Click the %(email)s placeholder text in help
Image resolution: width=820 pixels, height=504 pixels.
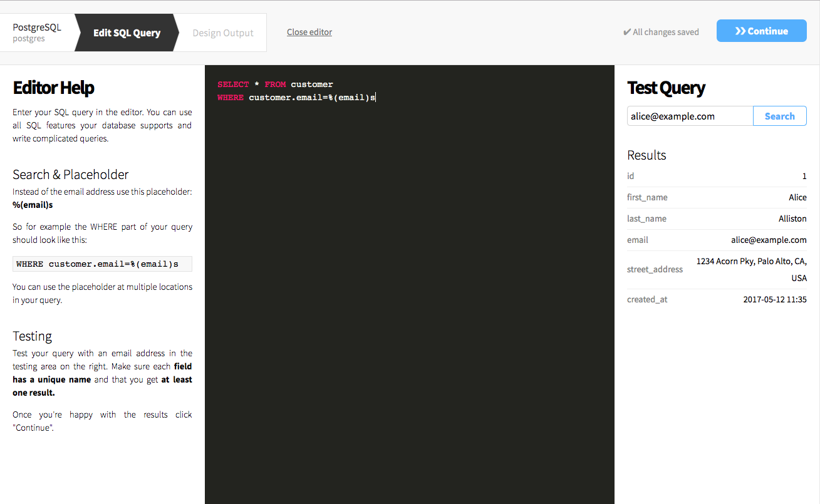(33, 205)
